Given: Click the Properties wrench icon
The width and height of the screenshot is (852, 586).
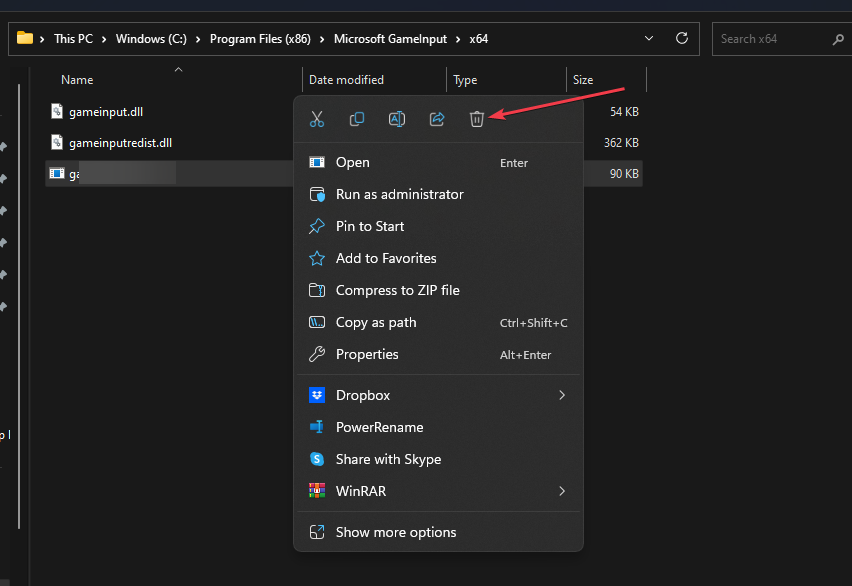Looking at the screenshot, I should click(317, 354).
